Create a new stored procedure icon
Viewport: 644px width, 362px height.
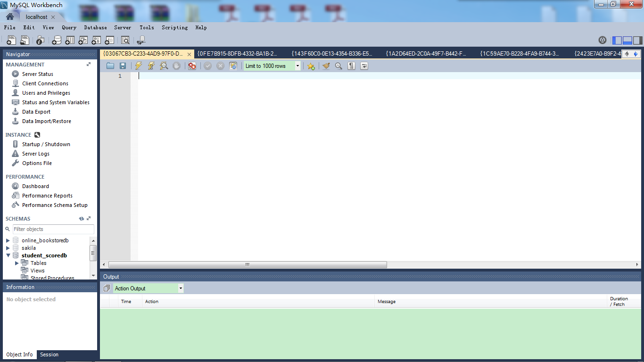(96, 41)
